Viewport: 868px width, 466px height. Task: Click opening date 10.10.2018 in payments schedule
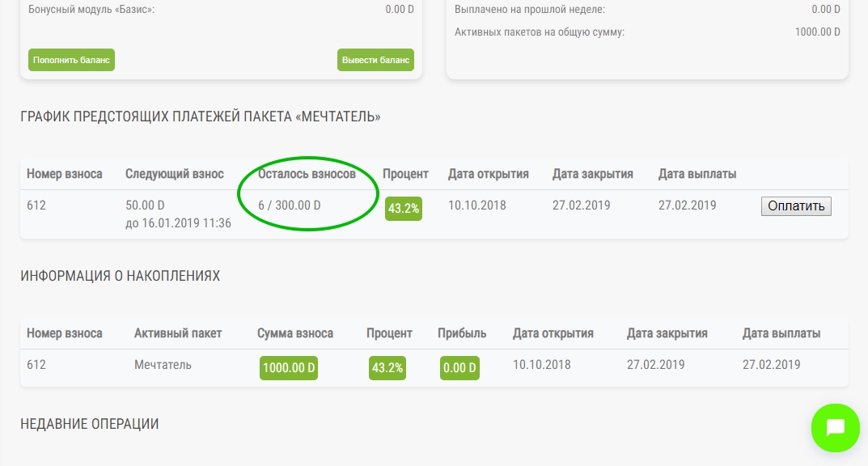tap(476, 205)
